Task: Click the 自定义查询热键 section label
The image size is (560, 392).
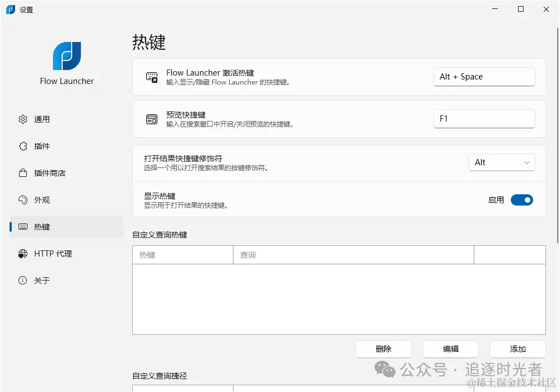Action: point(160,235)
